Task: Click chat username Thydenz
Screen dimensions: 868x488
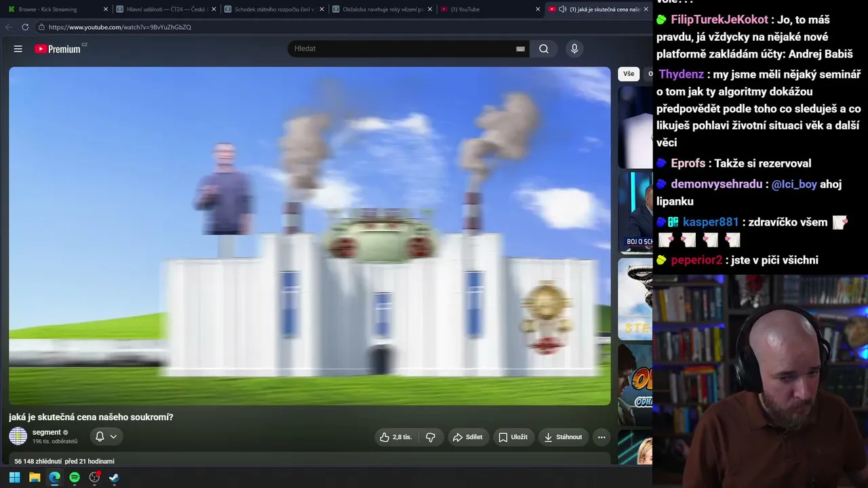Action: [682, 75]
